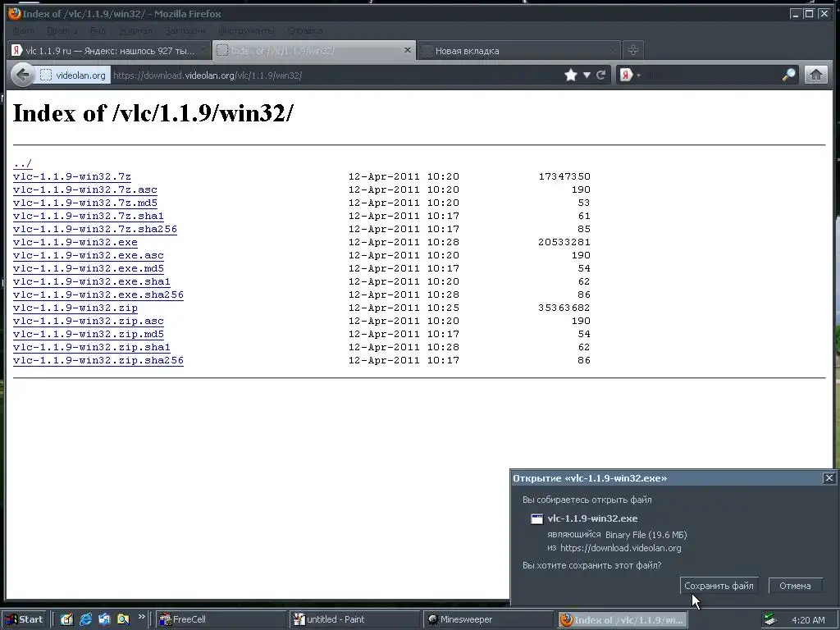
Task: Open the vlc-1.1.9-win32.zip.sha256 link
Action: 98,360
